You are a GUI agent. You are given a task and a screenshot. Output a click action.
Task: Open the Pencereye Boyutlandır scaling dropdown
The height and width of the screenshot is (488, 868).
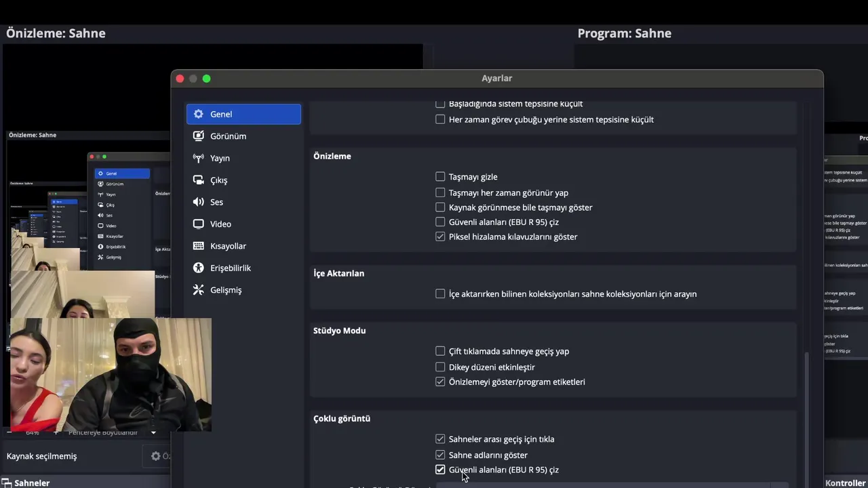(x=153, y=432)
